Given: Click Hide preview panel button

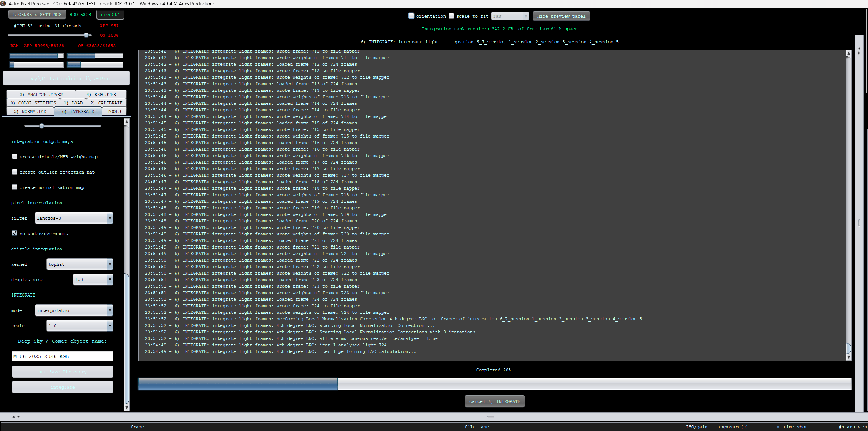Looking at the screenshot, I should pos(561,16).
